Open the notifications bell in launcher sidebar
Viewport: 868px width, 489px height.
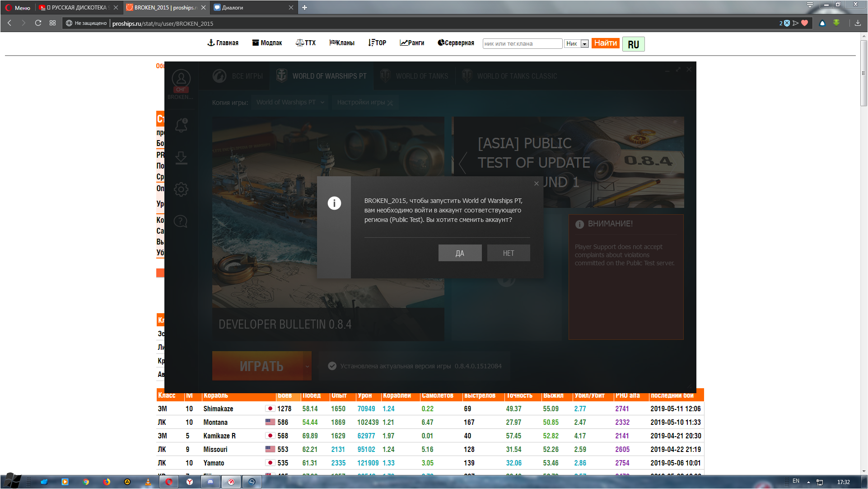pos(181,125)
